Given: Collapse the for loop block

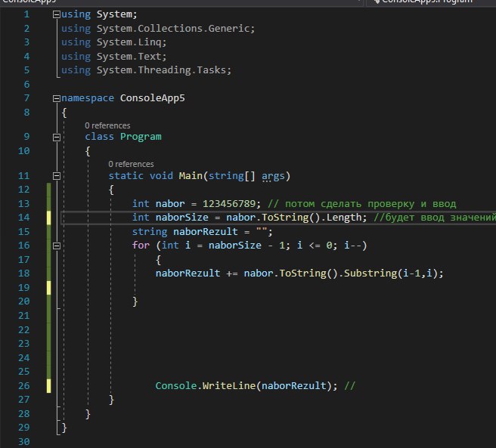Looking at the screenshot, I should pyautogui.click(x=56, y=246).
